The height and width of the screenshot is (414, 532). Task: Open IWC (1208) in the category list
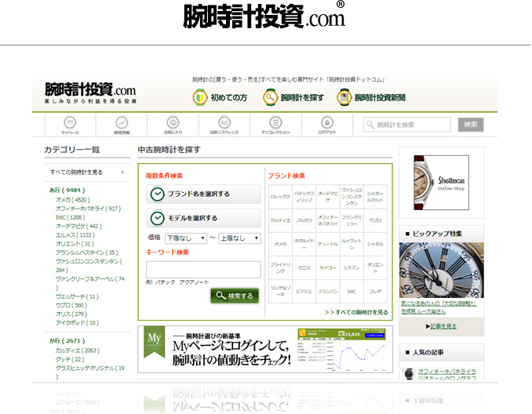[x=71, y=217]
